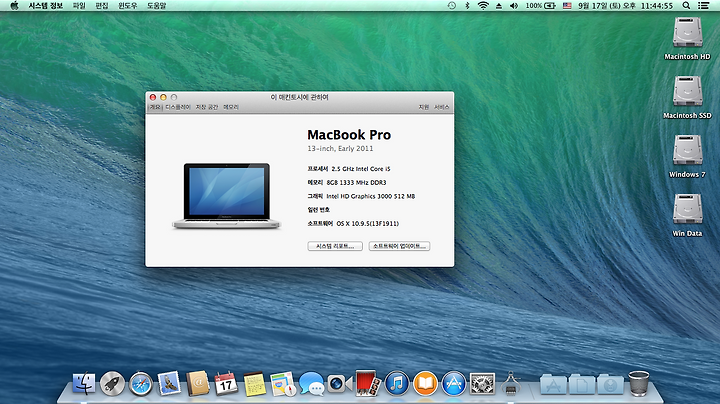Open iBooks orange book icon
Screen dimensions: 720x404
click(x=425, y=384)
